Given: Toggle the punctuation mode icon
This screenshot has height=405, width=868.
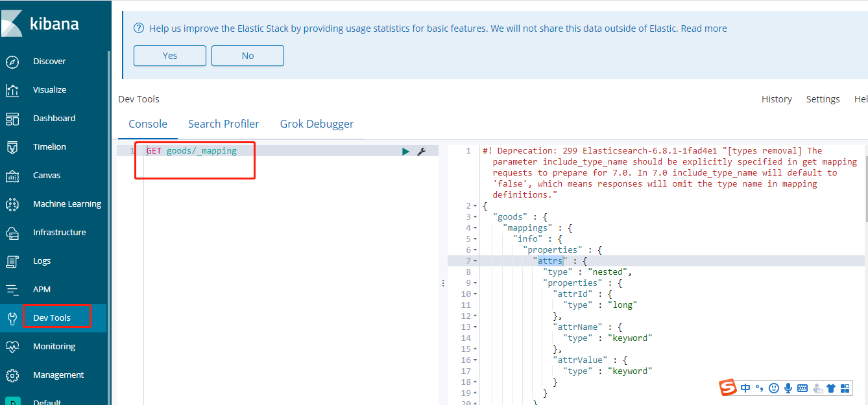Looking at the screenshot, I should coord(759,388).
